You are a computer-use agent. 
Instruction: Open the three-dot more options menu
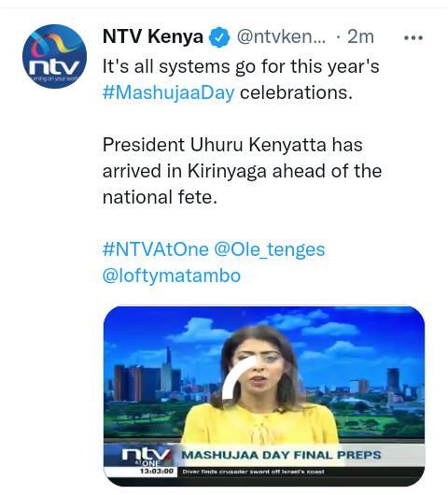[413, 38]
